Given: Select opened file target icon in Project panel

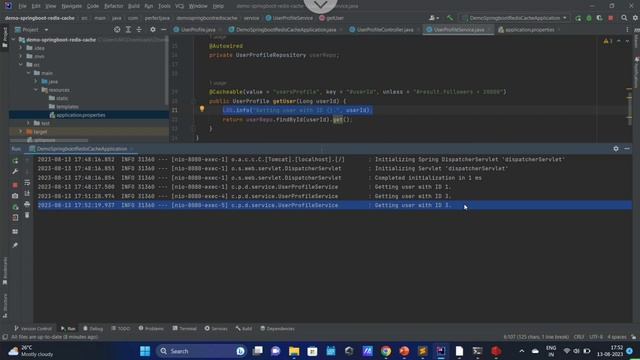Looking at the screenshot, I should pos(117,29).
